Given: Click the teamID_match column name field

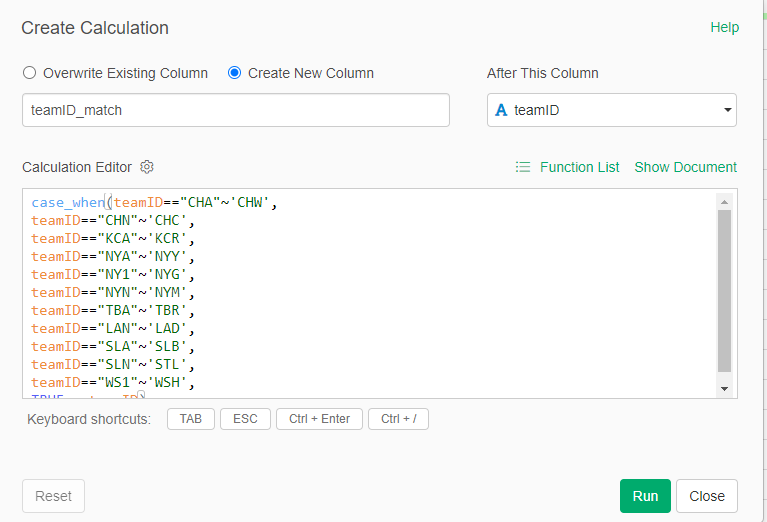Looking at the screenshot, I should 235,110.
